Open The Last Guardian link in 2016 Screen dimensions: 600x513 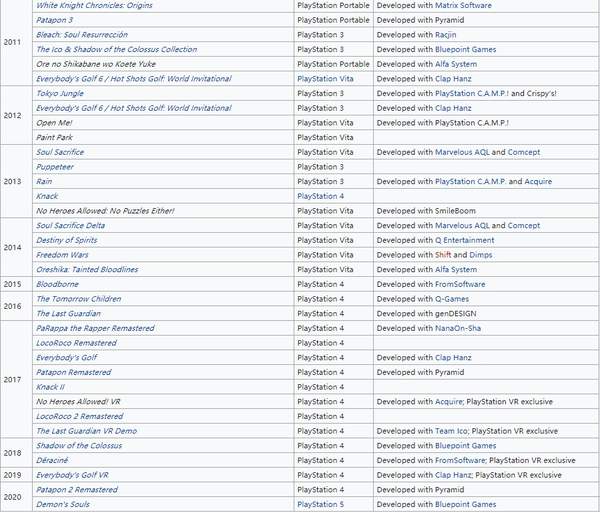pyautogui.click(x=68, y=313)
